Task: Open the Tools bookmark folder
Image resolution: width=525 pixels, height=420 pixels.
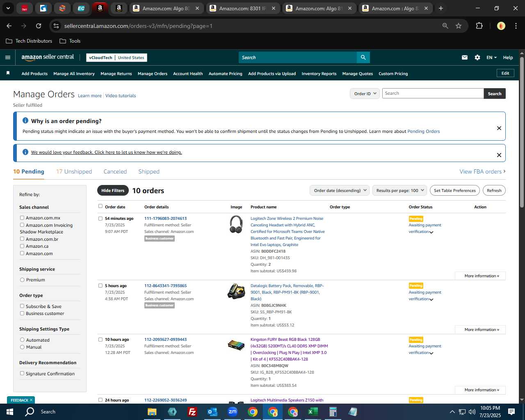Action: 70,41
